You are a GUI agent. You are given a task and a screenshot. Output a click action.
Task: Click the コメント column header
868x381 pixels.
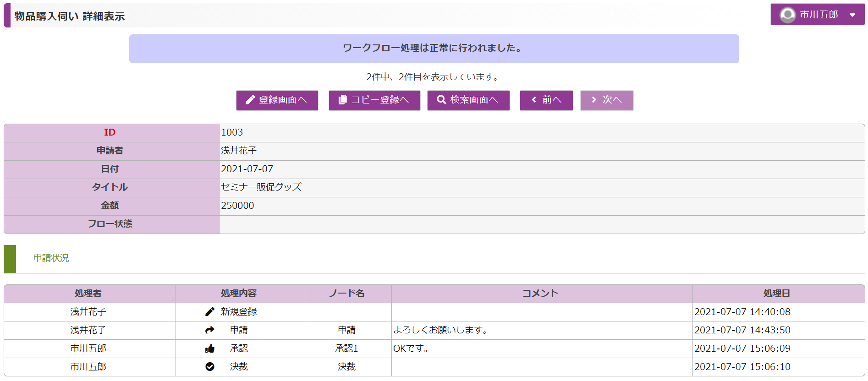[x=541, y=294]
